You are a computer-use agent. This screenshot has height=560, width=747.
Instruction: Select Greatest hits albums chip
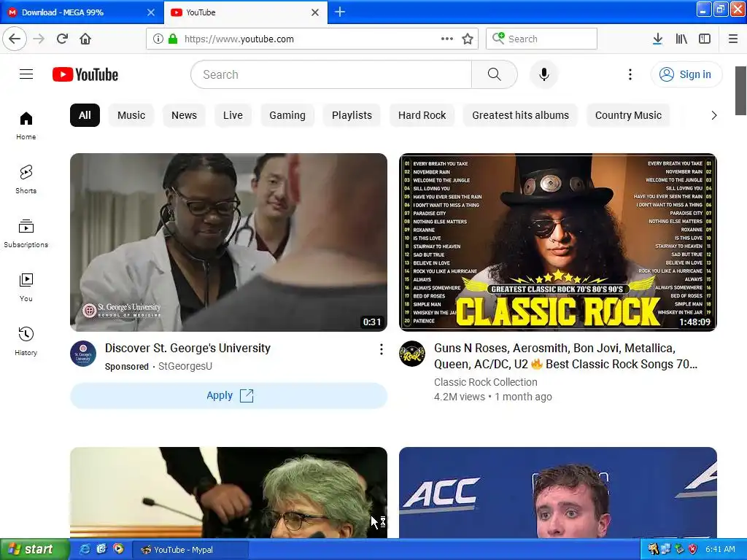click(x=520, y=115)
